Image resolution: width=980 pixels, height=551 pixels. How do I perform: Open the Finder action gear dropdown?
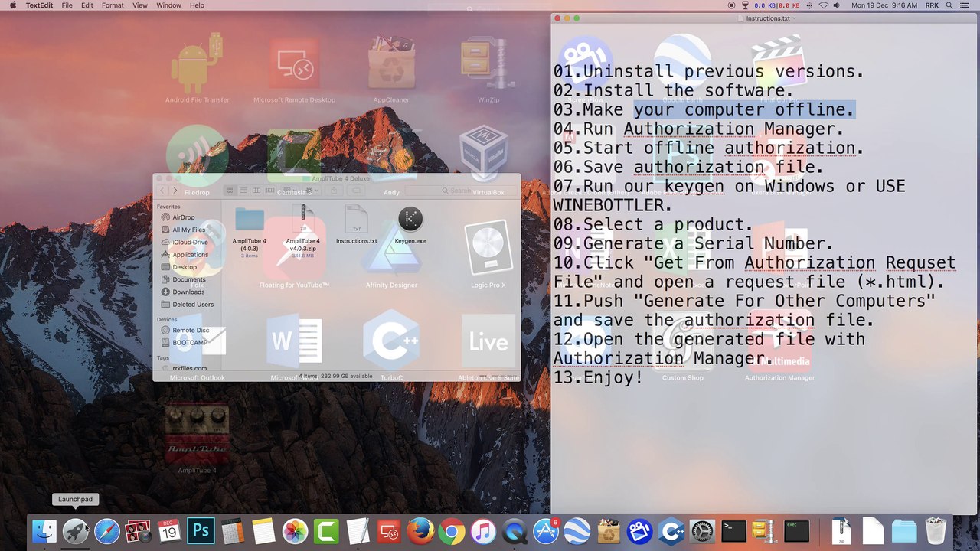[x=312, y=191]
